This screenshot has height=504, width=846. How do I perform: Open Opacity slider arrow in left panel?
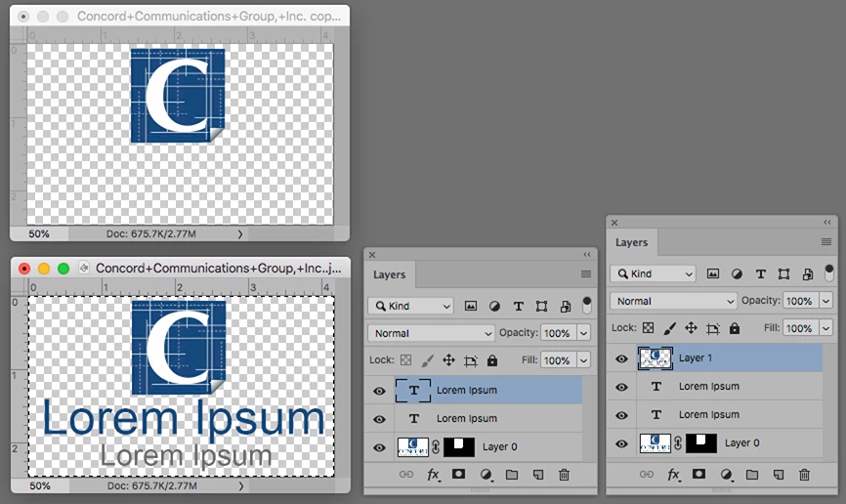point(583,333)
